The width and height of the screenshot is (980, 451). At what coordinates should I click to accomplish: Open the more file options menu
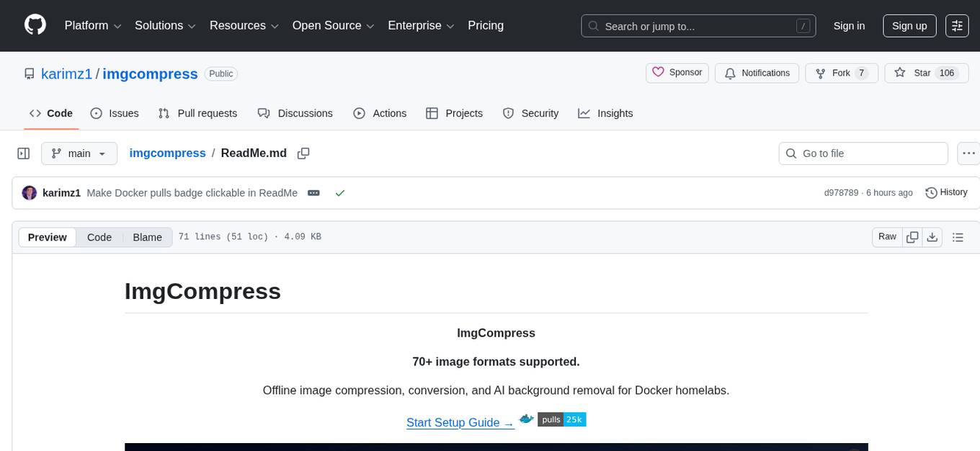coord(968,153)
